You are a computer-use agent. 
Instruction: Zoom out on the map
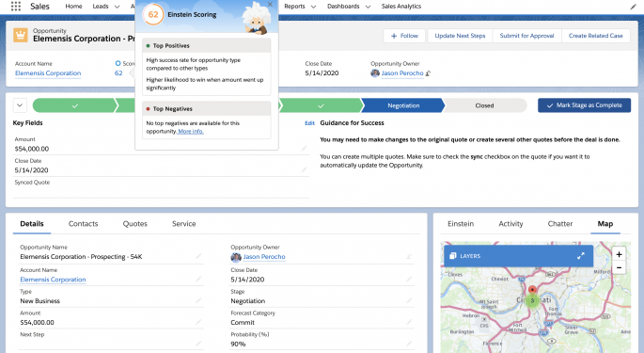click(619, 268)
